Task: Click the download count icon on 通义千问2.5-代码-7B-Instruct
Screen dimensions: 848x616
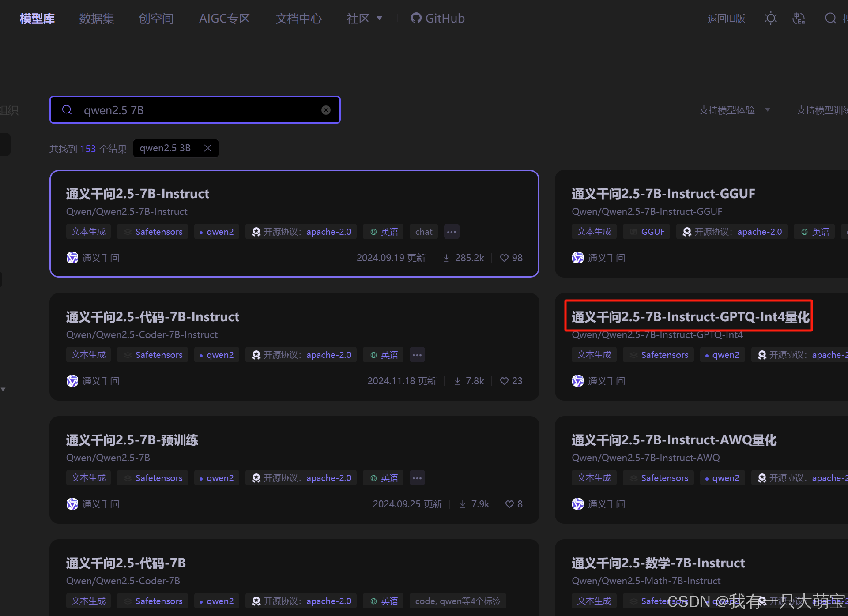Action: point(457,381)
